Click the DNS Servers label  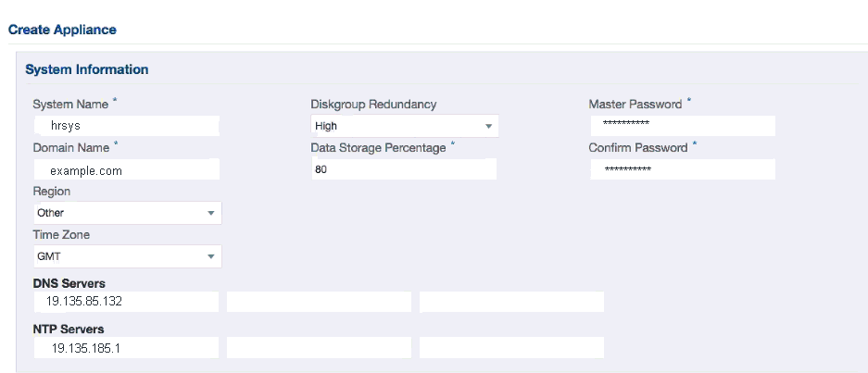(x=69, y=282)
